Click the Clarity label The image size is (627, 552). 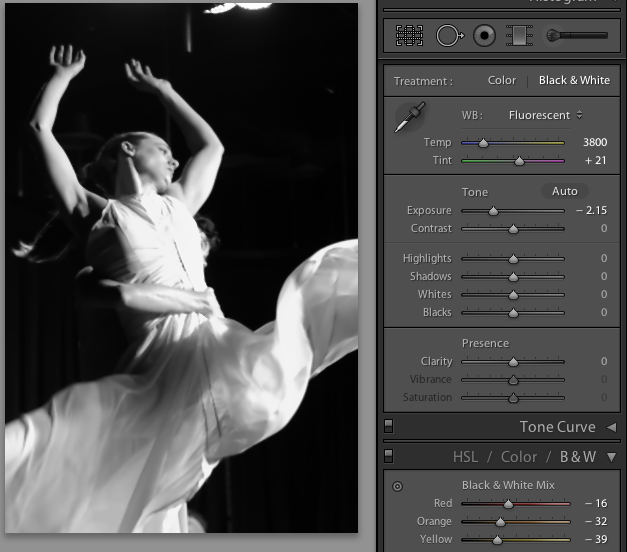coord(436,362)
